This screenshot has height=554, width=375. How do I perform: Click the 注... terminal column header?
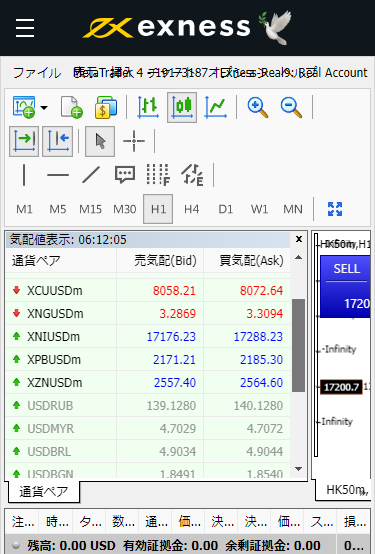[23, 522]
